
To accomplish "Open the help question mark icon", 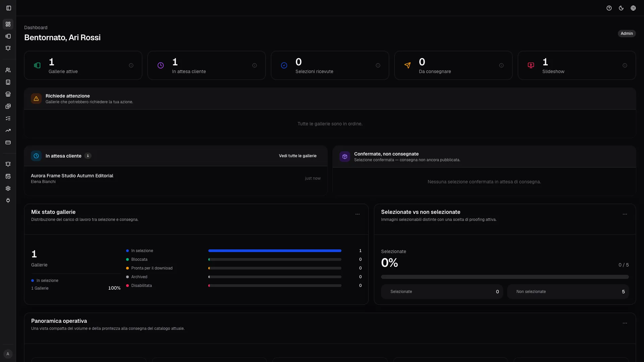I will (x=609, y=8).
